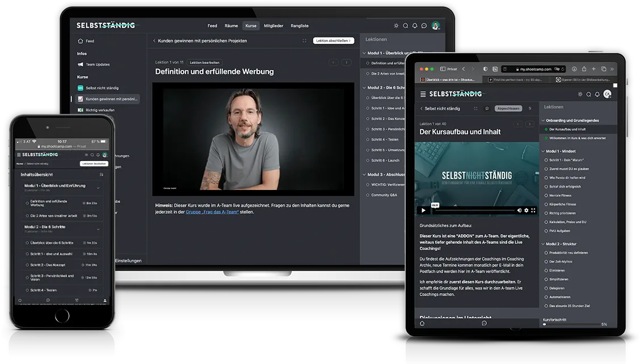Open Team Updates megaphone in sidebar
Screen dimensions: 640x364
[x=81, y=65]
